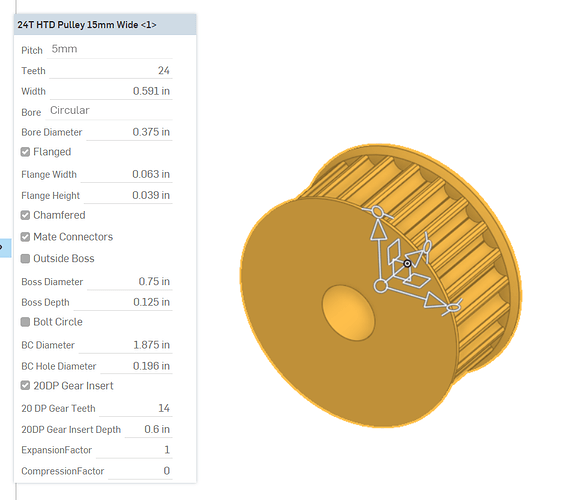Enable the Bolt Circle checkbox
The image size is (574, 500).
[x=25, y=322]
